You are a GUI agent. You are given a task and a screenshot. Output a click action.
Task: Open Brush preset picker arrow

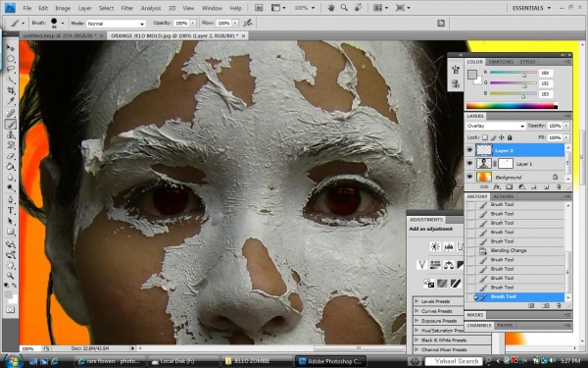(x=63, y=24)
